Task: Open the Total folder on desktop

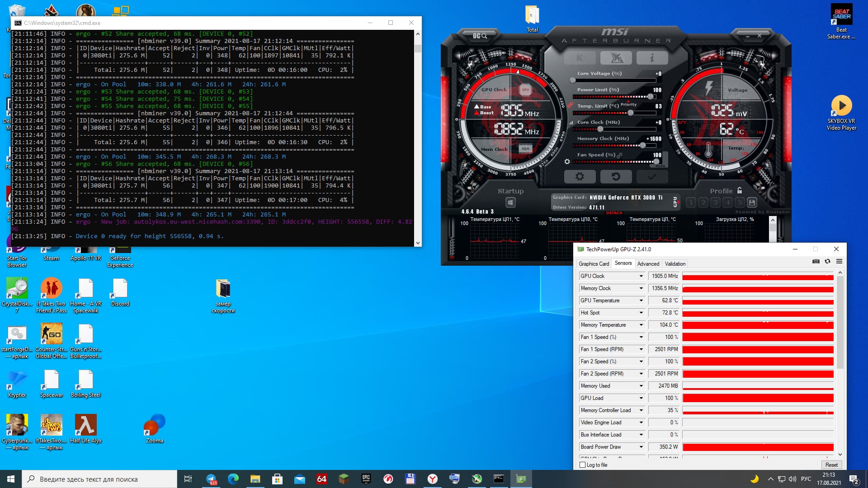Action: point(532,19)
